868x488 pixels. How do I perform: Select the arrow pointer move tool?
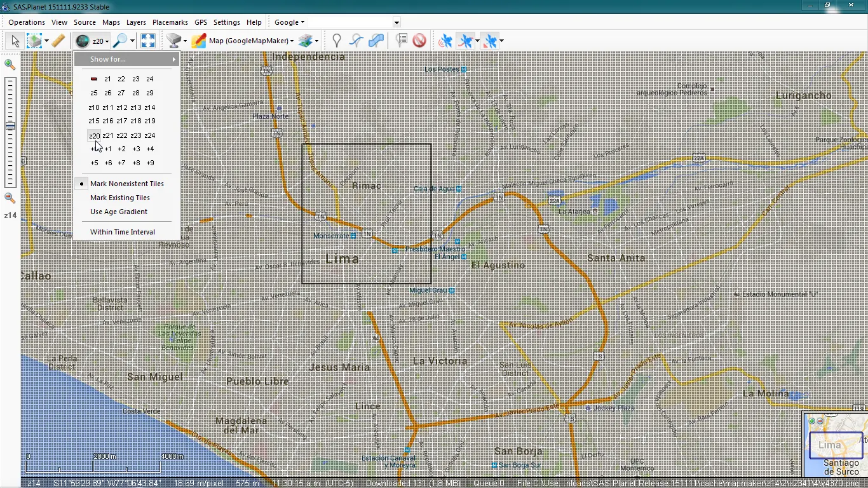15,41
